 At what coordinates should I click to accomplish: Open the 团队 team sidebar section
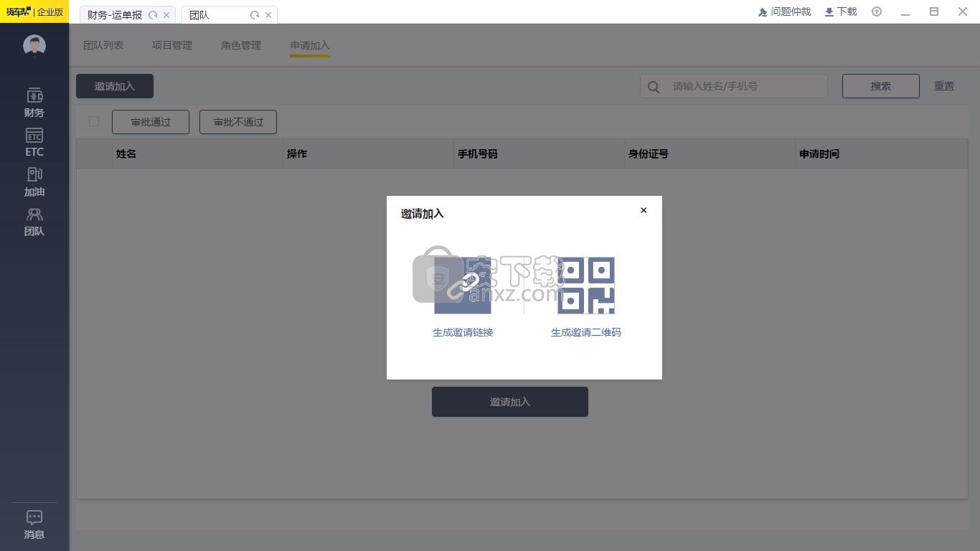34,222
